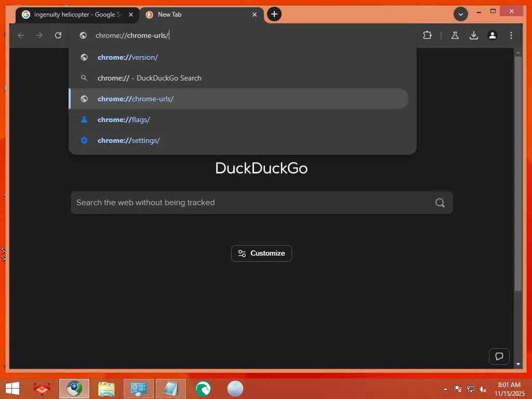Open the green circular taskbar app
The image size is (532, 399).
(203, 389)
